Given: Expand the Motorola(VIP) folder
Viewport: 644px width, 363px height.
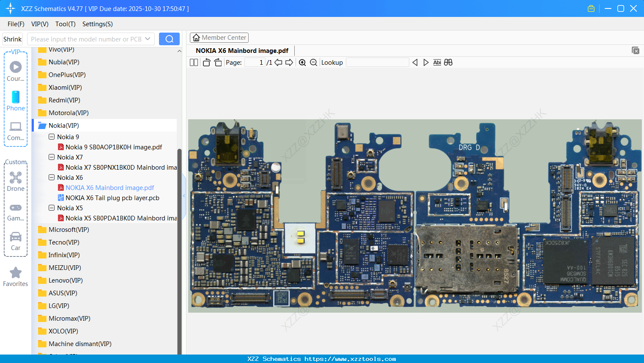Looking at the screenshot, I should click(42, 113).
